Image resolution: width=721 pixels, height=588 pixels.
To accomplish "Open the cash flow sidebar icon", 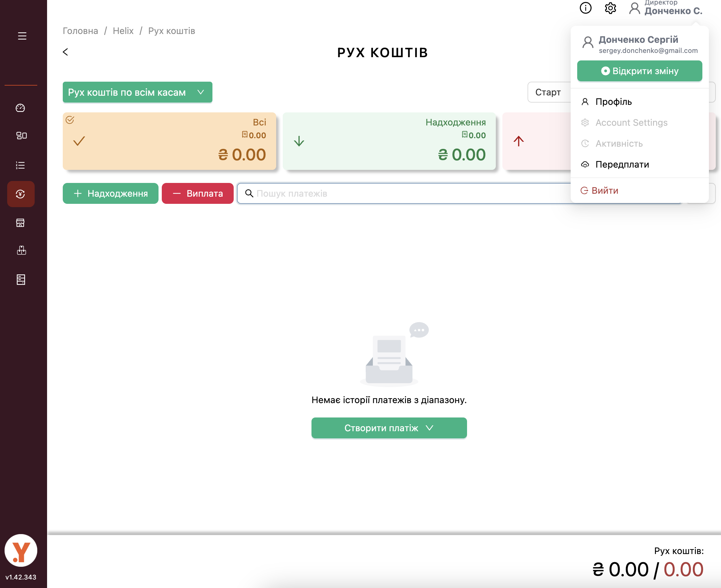I will (x=21, y=194).
